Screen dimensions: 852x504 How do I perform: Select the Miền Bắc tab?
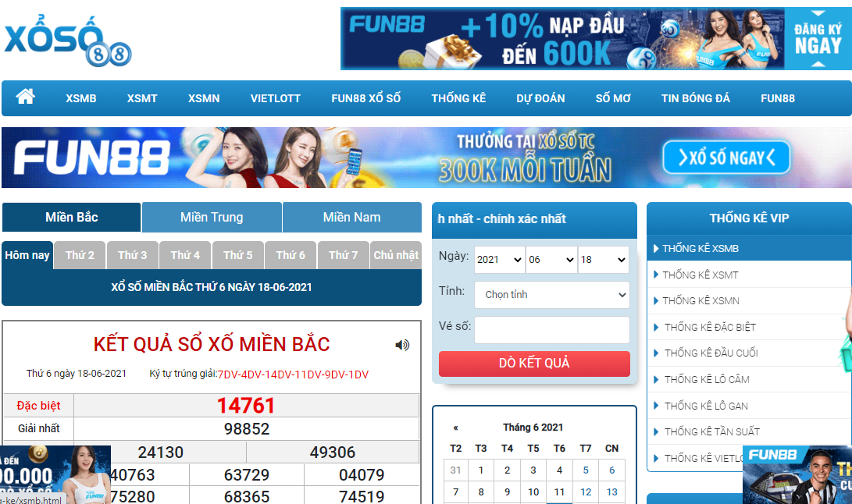pos(72,217)
